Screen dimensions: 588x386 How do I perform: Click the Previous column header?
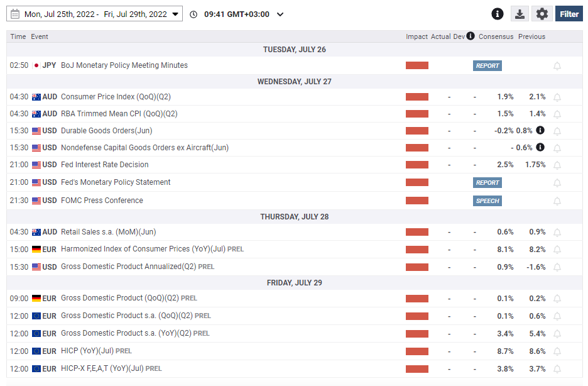click(x=531, y=36)
